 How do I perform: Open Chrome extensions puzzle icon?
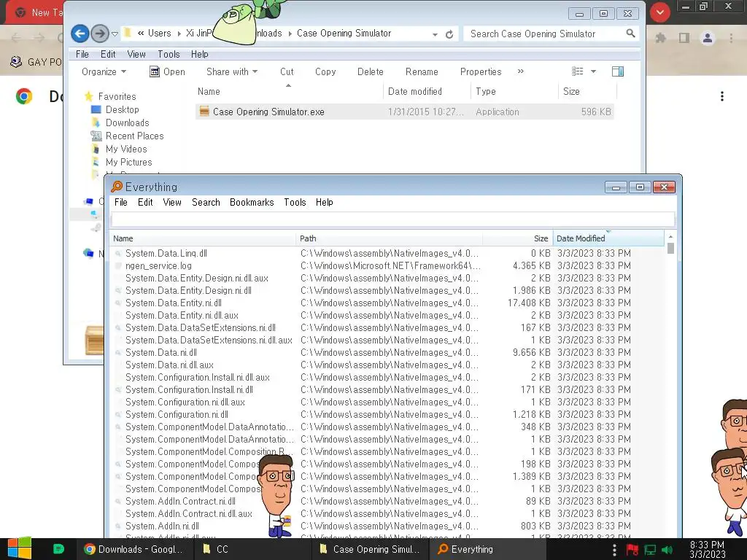(661, 38)
